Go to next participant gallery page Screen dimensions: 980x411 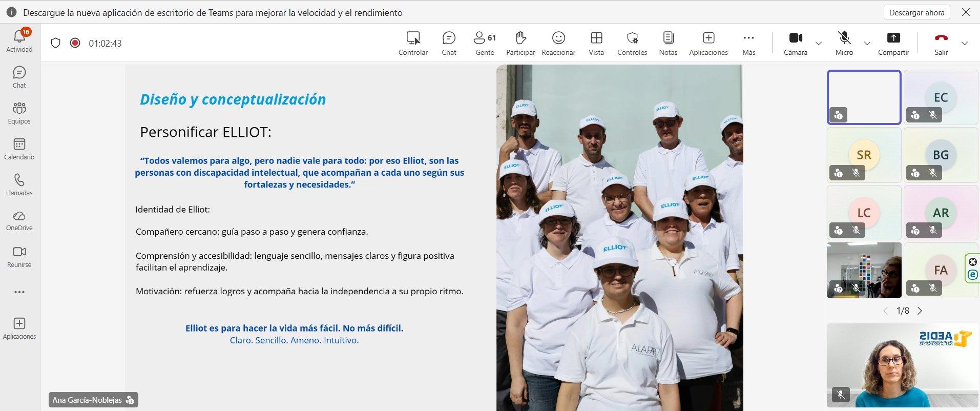click(x=920, y=311)
